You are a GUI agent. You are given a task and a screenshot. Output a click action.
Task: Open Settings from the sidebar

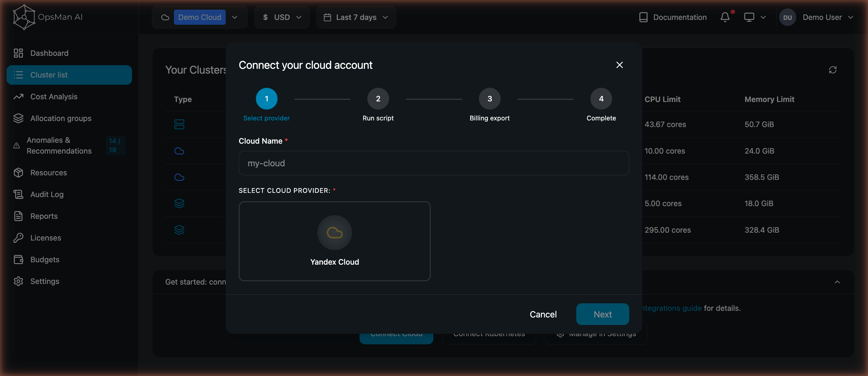[69, 281]
